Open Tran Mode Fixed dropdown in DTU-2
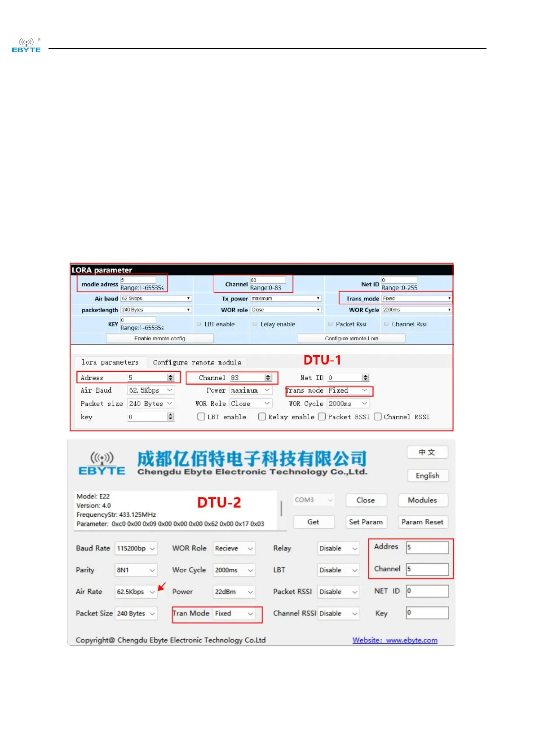Viewport: 535px width, 756px height. pyautogui.click(x=234, y=613)
